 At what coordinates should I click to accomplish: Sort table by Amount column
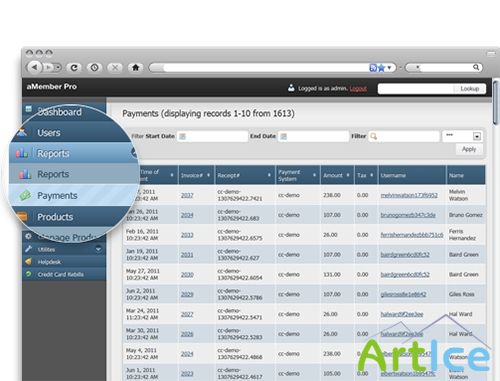coord(337,175)
